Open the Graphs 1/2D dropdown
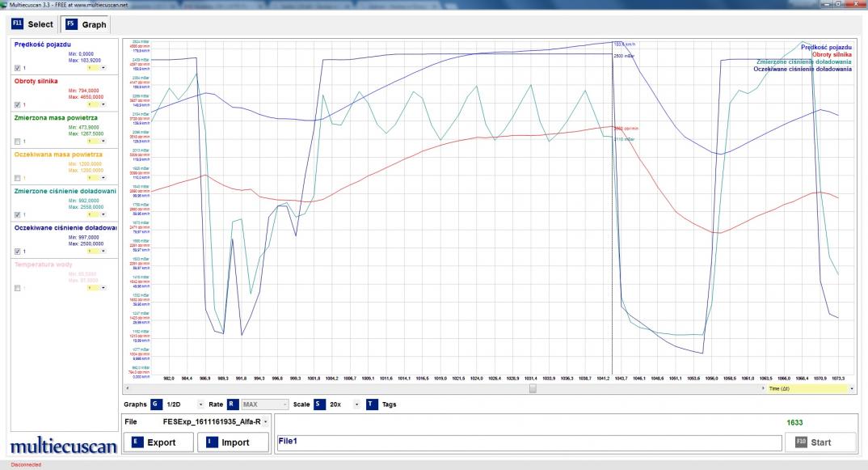 [200, 404]
